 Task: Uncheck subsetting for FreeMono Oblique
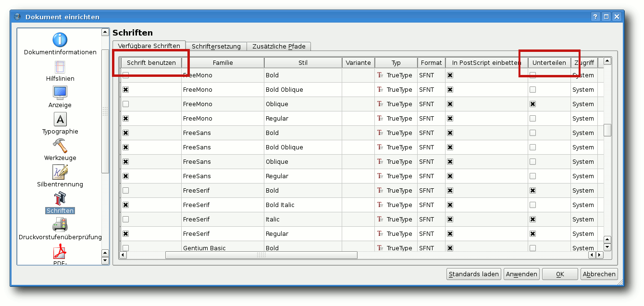point(533,104)
